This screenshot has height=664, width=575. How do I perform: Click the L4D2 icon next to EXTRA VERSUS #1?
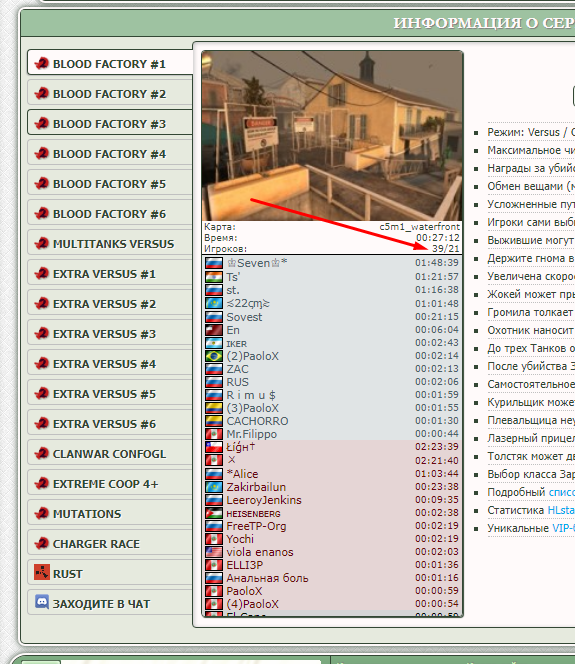(x=42, y=274)
